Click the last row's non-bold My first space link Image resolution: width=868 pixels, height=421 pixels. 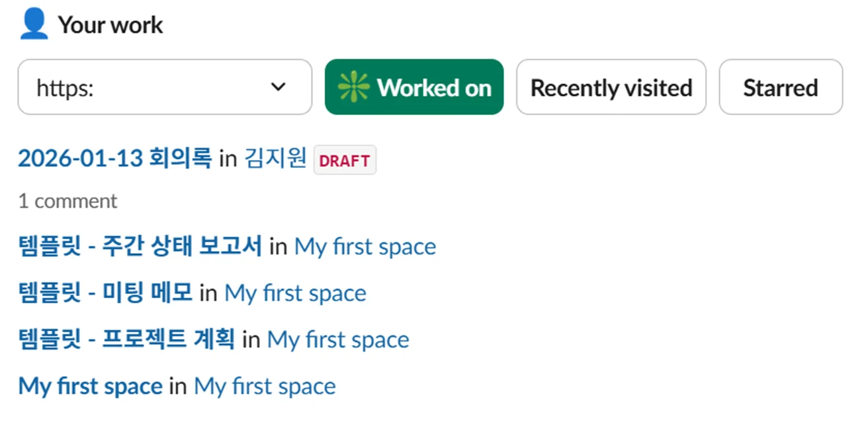click(264, 386)
